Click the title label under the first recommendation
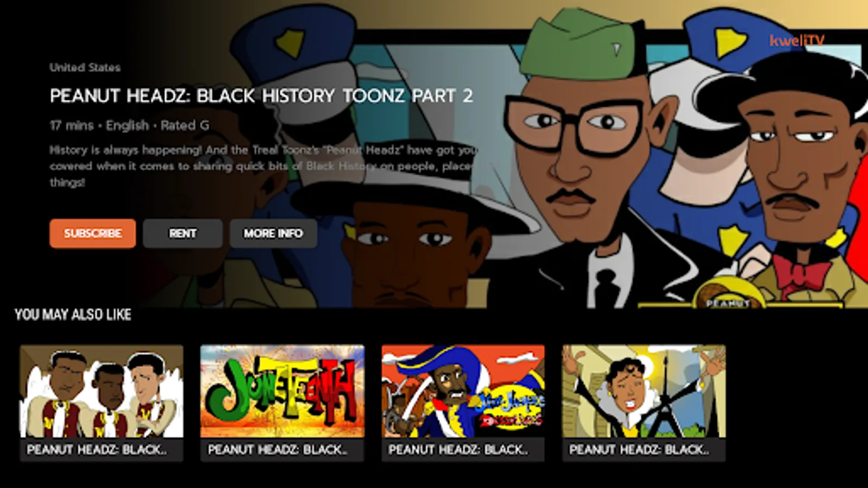Screen dimensions: 868x488 (97, 450)
